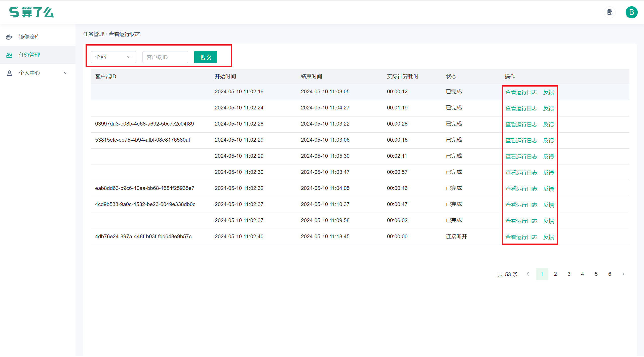Click the 任务管理 inbox icon in the sidebar
644x357 pixels.
(x=9, y=55)
